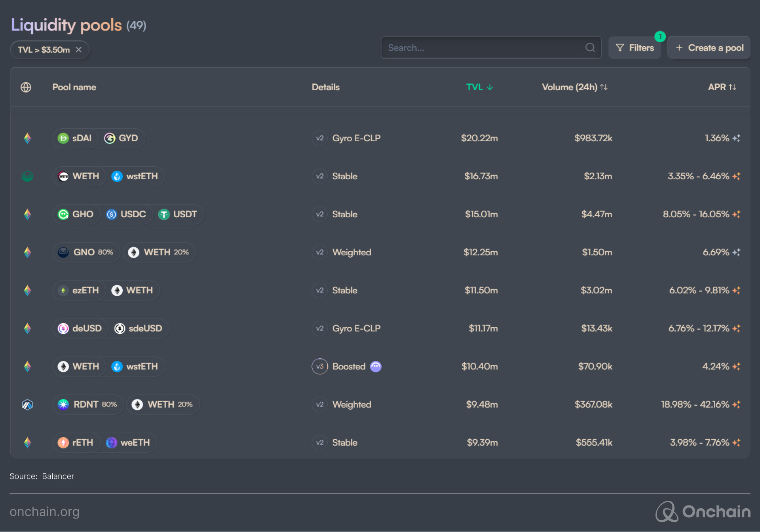Viewport: 760px width, 532px height.
Task: Click the Boosted Aave ghost icon
Action: pyautogui.click(x=376, y=367)
